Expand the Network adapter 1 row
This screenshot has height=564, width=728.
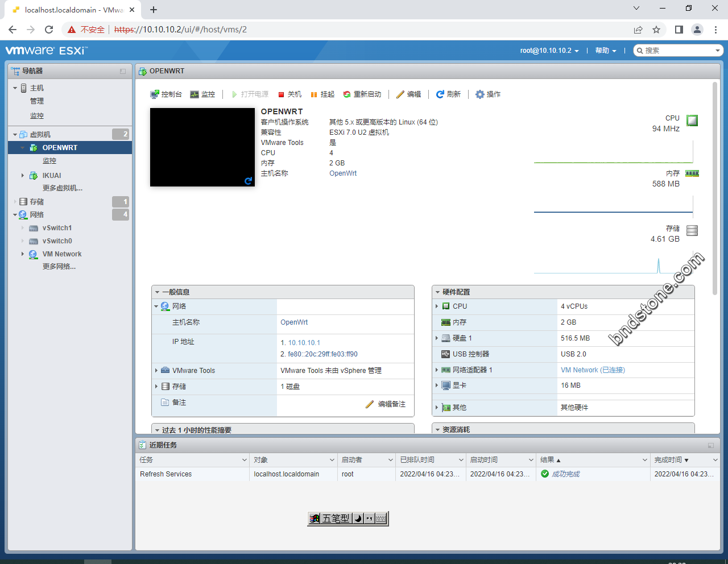[x=437, y=370]
